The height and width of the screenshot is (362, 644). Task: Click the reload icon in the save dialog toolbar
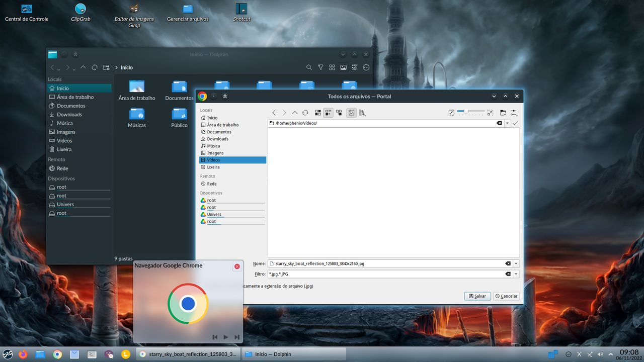(305, 113)
